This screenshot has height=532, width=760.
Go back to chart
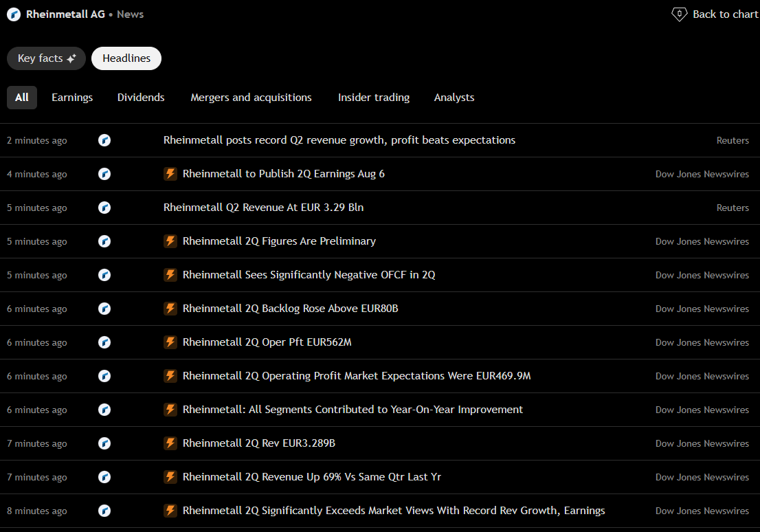pos(715,14)
